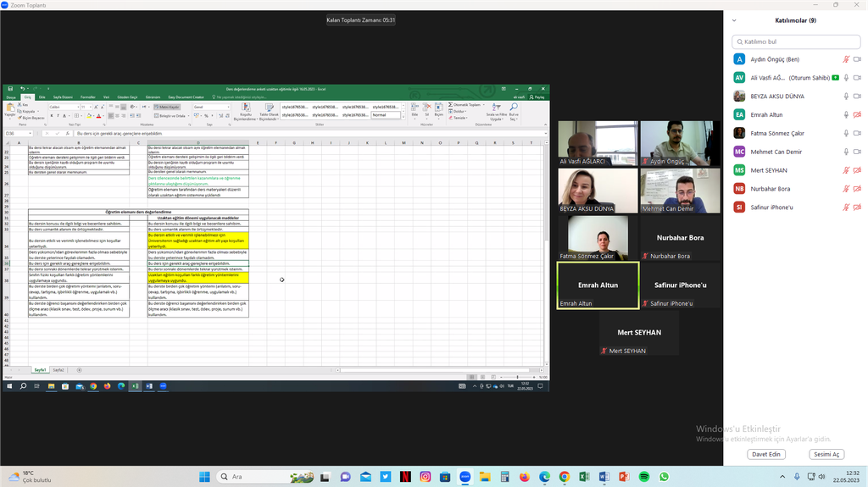Toggle Mert SEYHAN's muted microphone
Image resolution: width=868 pixels, height=487 pixels.
(x=845, y=170)
